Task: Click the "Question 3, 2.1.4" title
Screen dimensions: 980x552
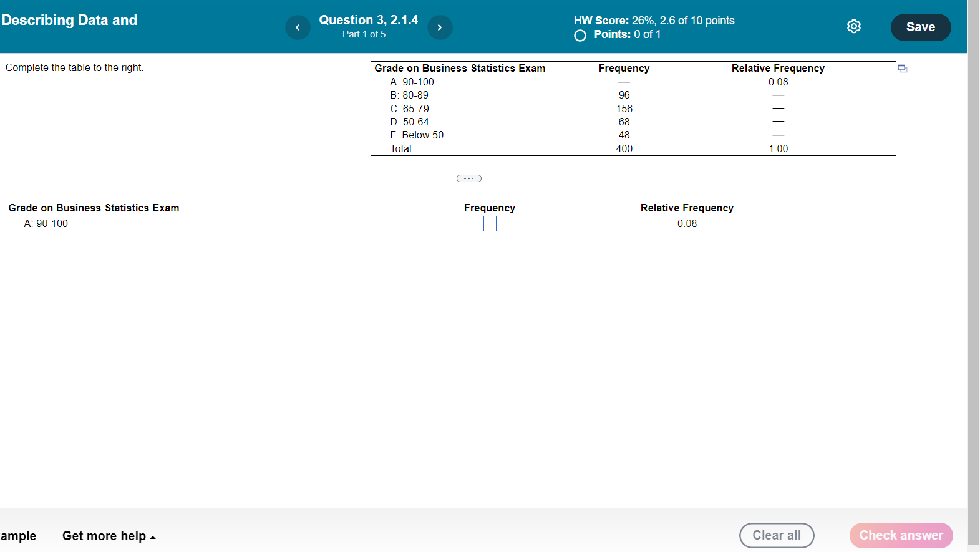Action: pos(369,20)
